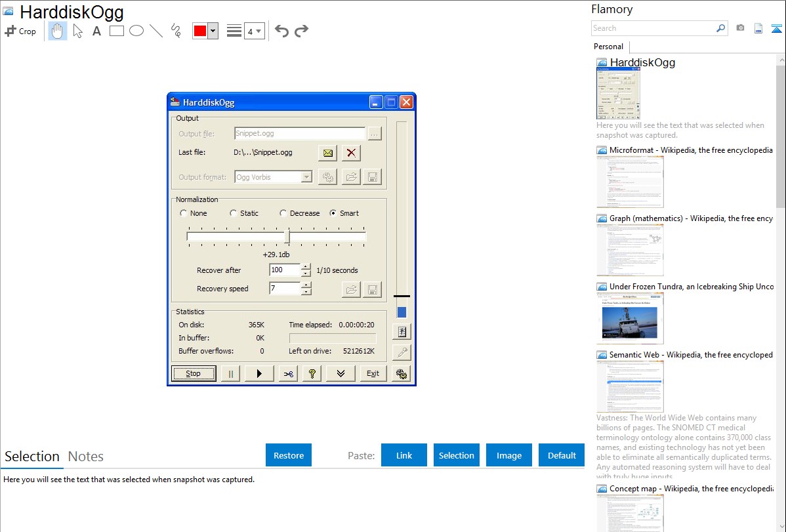The height and width of the screenshot is (532, 786).
Task: Switch to the Notes tab
Action: [86, 457]
